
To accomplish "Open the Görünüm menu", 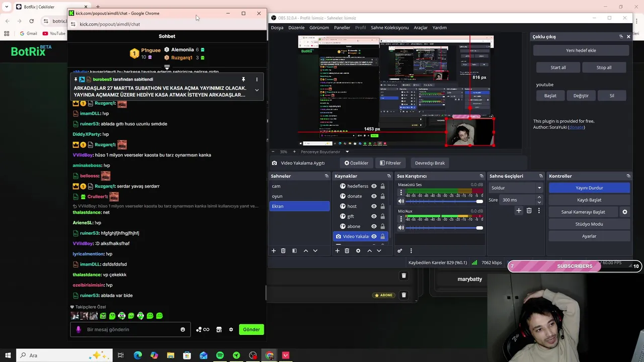I will (319, 28).
